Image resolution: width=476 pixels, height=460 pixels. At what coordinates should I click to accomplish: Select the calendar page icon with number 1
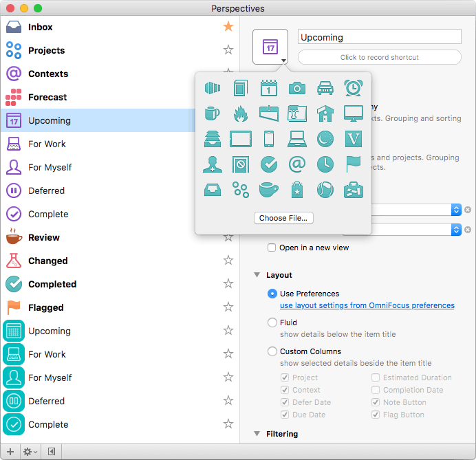click(269, 88)
